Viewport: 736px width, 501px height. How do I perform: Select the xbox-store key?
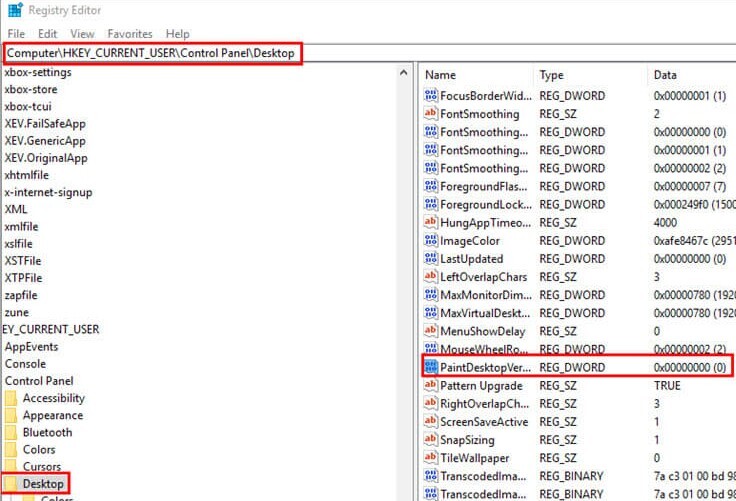tap(31, 89)
